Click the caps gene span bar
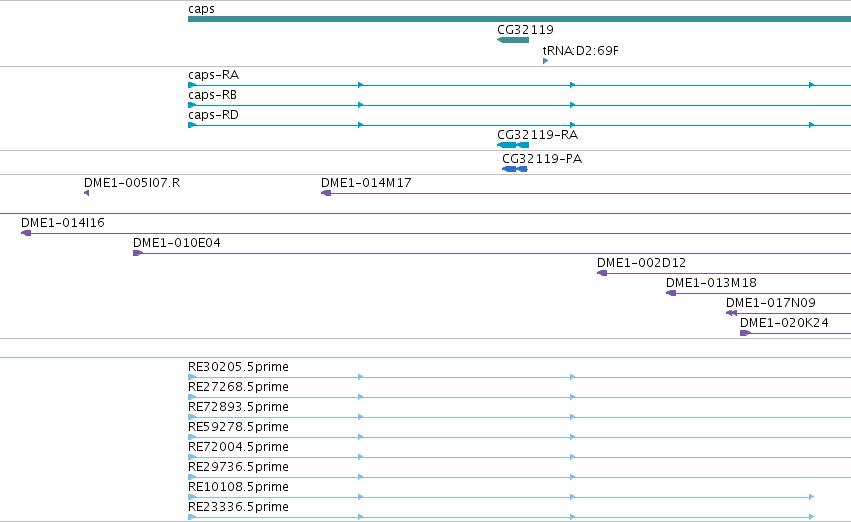The height and width of the screenshot is (522, 851). click(519, 19)
